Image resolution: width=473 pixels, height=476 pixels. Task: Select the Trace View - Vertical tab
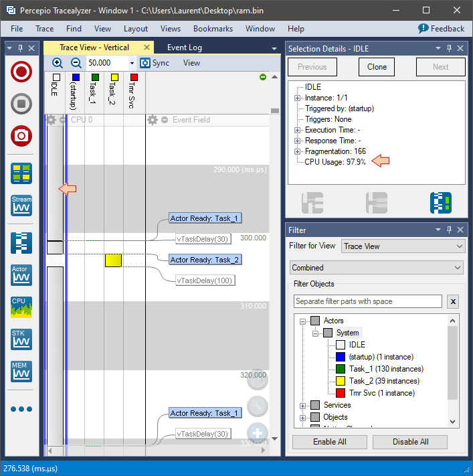94,48
